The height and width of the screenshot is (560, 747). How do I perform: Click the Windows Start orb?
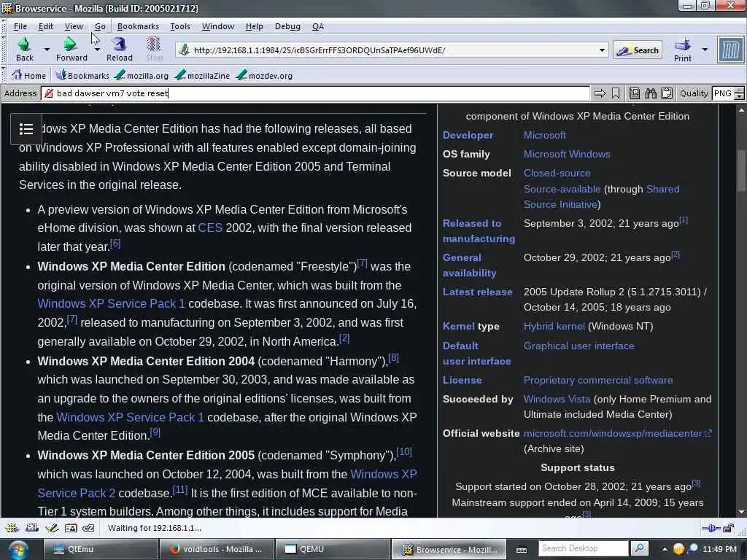coord(18,550)
